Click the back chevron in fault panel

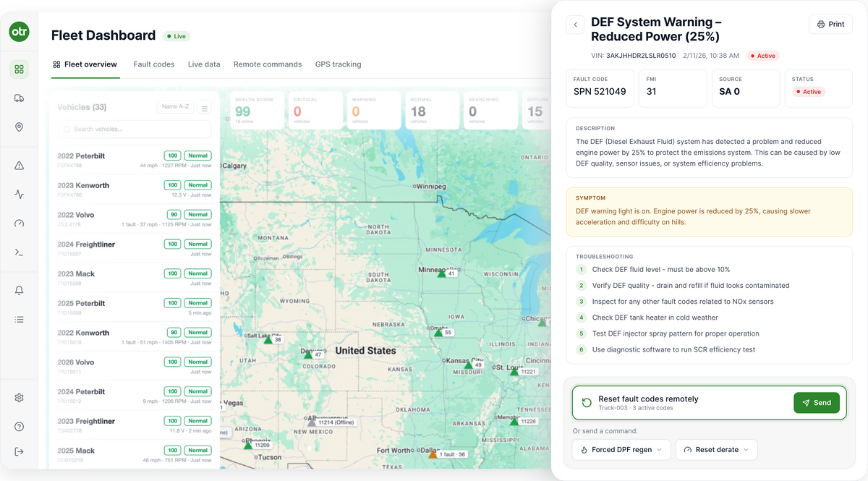tap(576, 25)
